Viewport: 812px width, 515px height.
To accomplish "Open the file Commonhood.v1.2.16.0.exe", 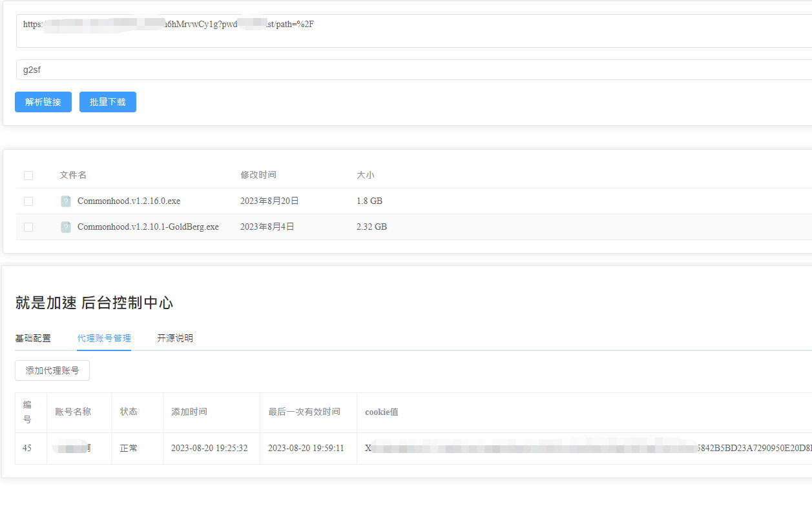I will click(129, 201).
